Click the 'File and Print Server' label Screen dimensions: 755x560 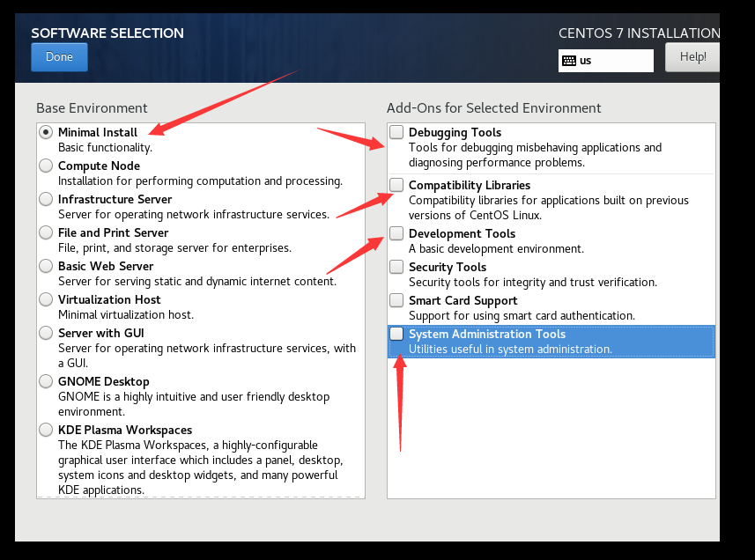113,232
